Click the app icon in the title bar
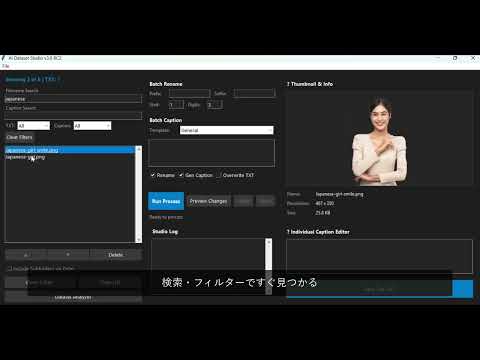Viewport: 480px width, 360px height. (3, 58)
